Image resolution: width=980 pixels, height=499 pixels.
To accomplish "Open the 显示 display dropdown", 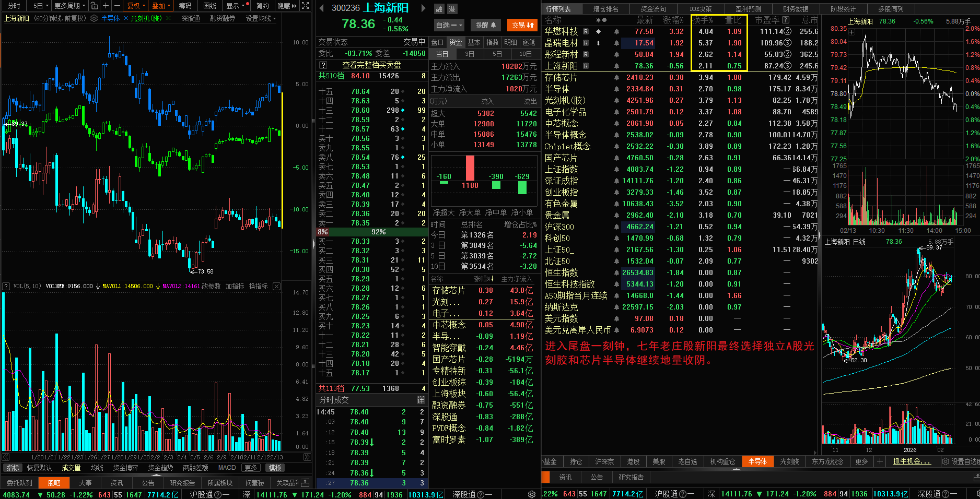I will [235, 6].
